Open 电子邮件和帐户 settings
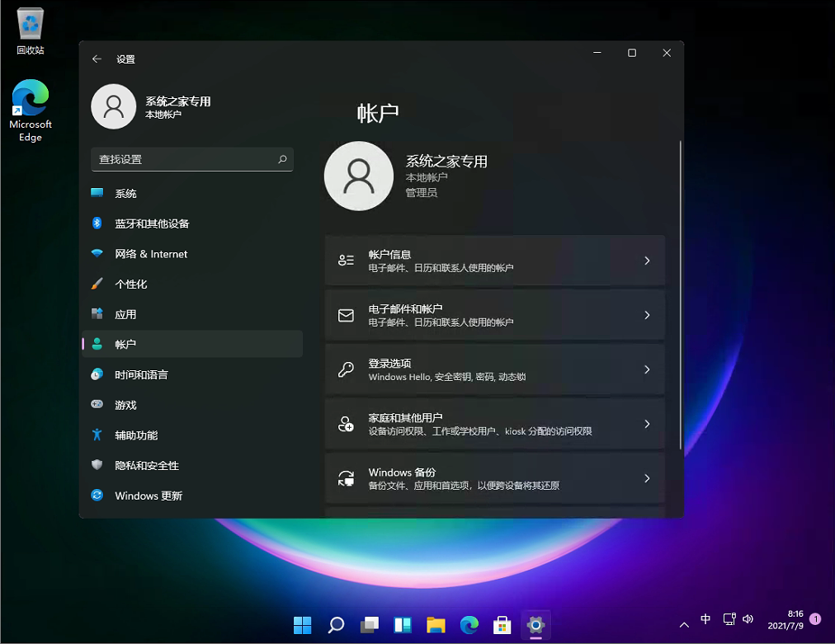835x644 pixels. pos(495,315)
